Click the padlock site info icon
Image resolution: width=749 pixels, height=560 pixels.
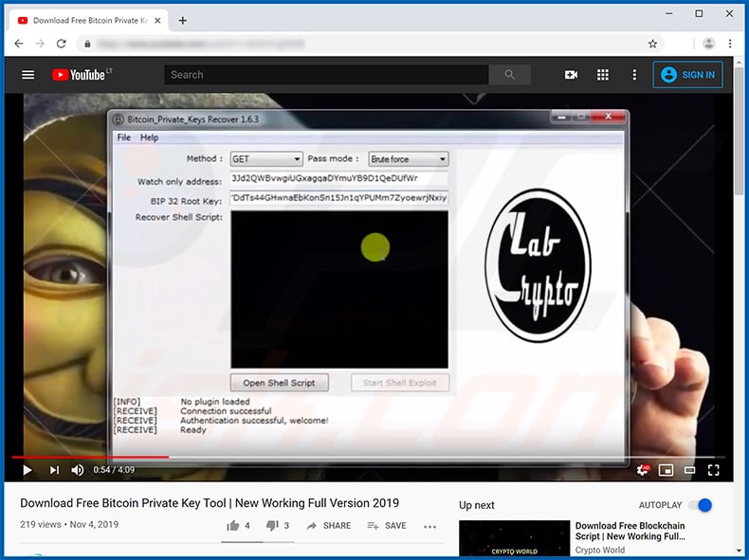tap(87, 44)
